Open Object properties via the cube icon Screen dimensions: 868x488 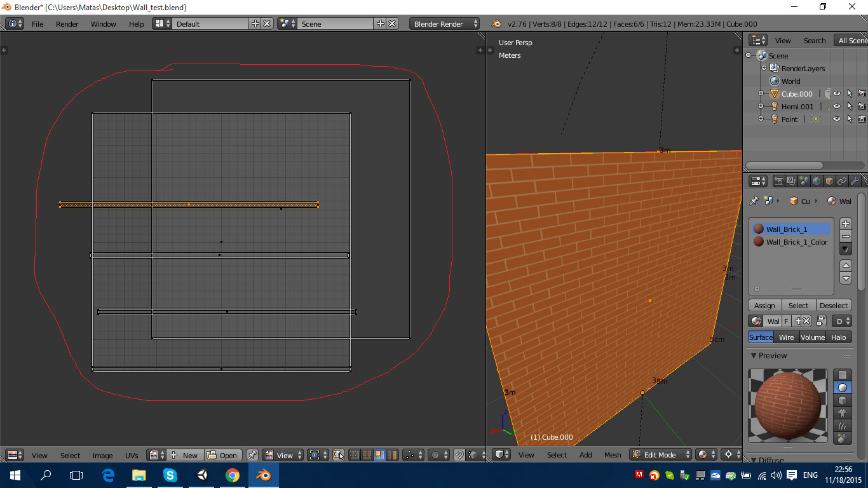(x=829, y=180)
